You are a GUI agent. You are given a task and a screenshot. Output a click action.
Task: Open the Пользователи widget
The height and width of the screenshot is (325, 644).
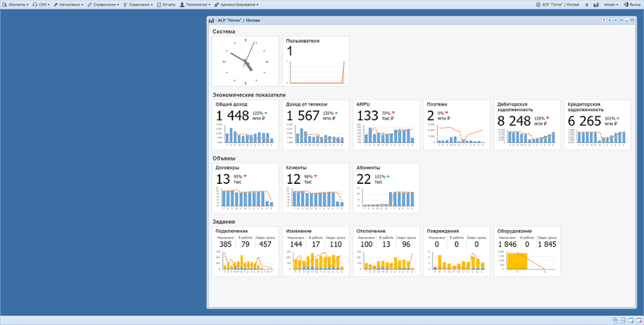point(316,62)
